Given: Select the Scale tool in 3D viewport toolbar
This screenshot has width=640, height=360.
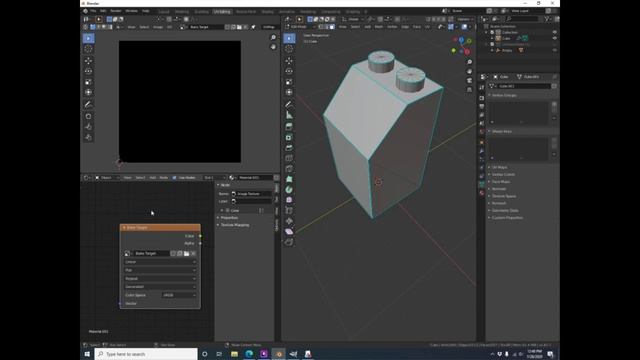Looking at the screenshot, I should click(289, 82).
